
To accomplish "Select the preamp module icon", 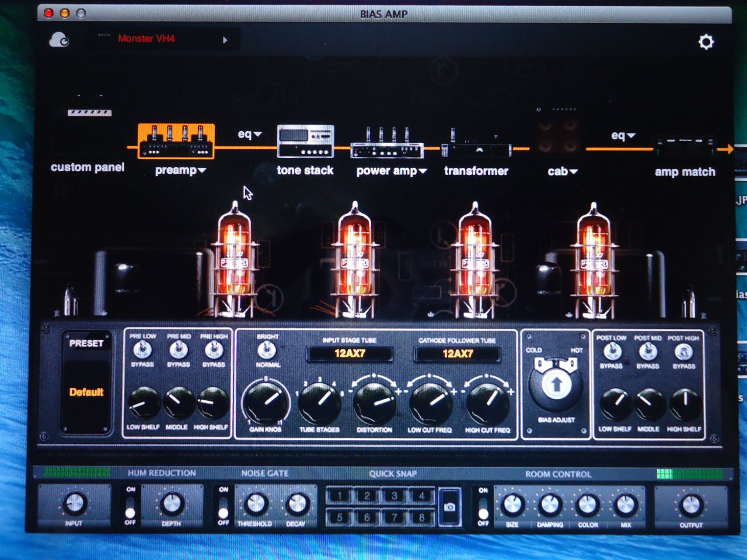I will [176, 141].
